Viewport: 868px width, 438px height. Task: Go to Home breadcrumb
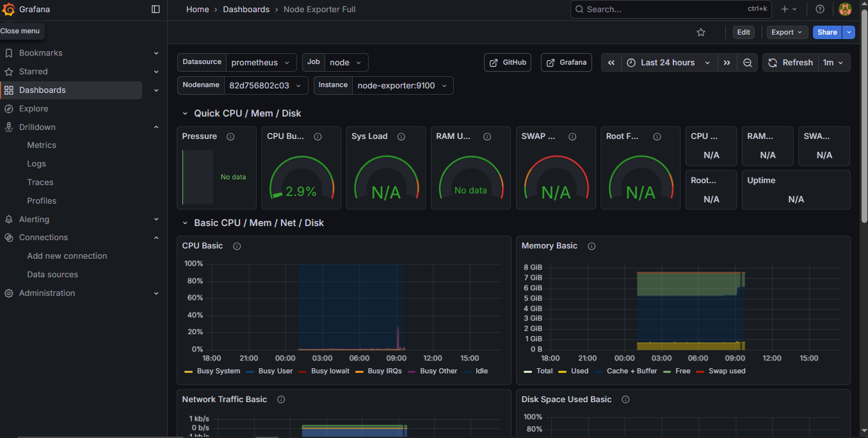(x=197, y=10)
